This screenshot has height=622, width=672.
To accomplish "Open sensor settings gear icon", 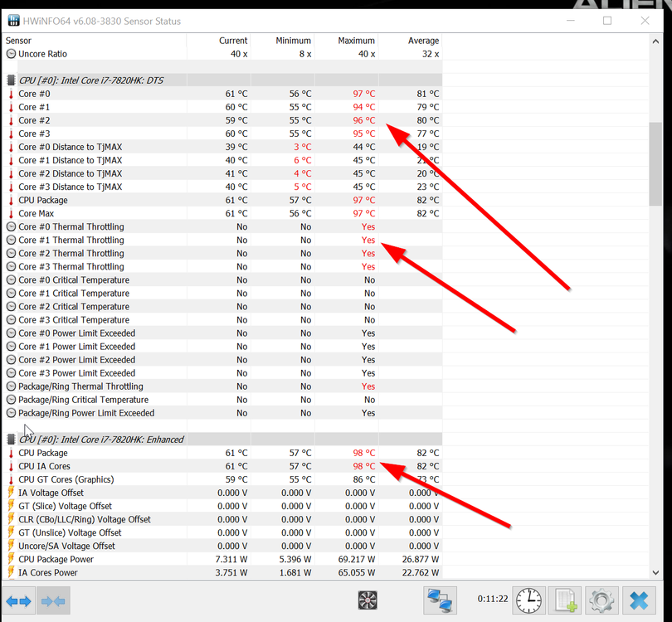I will 601,600.
